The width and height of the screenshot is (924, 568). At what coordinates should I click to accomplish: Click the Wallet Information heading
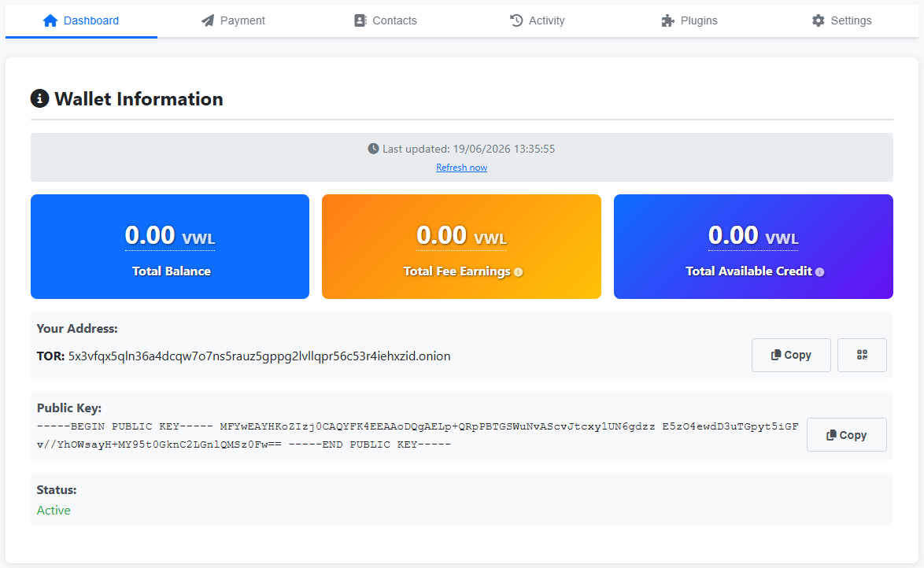(x=139, y=98)
